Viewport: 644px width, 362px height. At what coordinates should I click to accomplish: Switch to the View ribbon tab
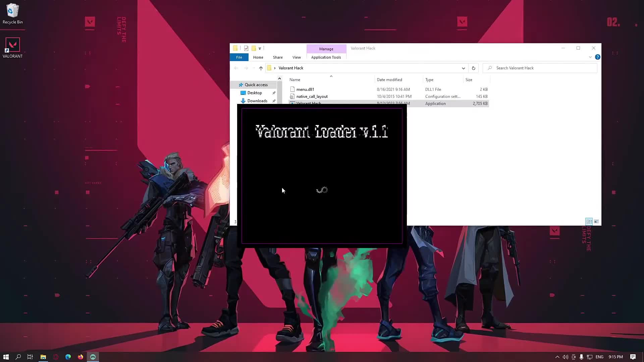tap(296, 57)
